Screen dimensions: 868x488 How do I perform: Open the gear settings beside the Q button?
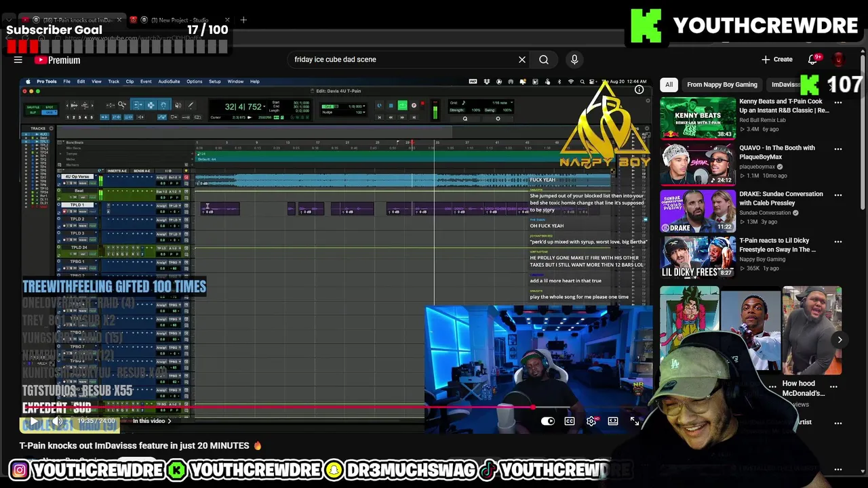[498, 119]
